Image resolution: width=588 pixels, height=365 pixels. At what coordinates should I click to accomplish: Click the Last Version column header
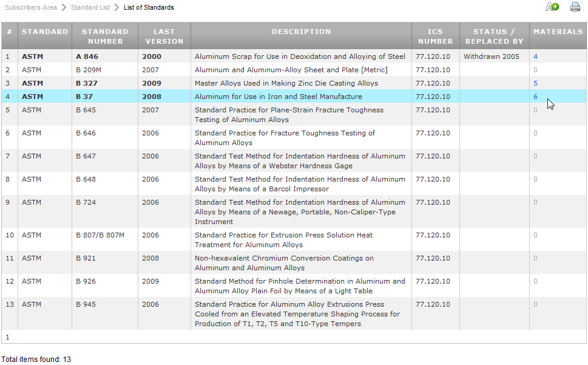click(x=164, y=36)
